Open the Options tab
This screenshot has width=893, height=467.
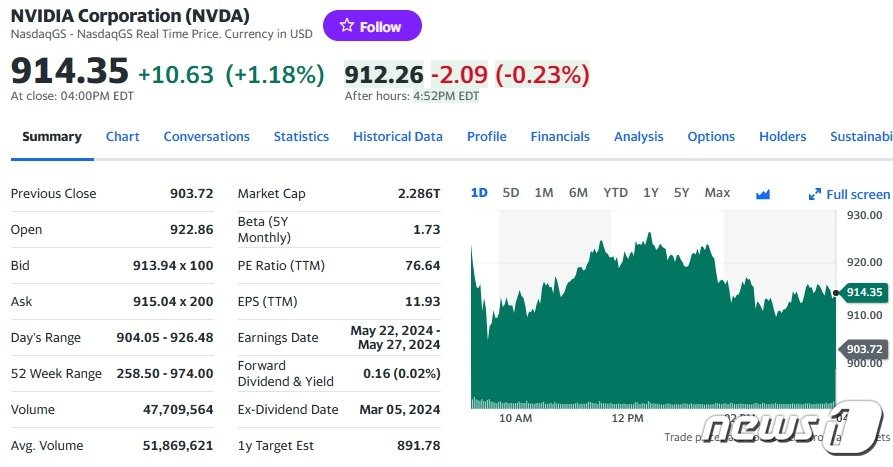(x=711, y=136)
